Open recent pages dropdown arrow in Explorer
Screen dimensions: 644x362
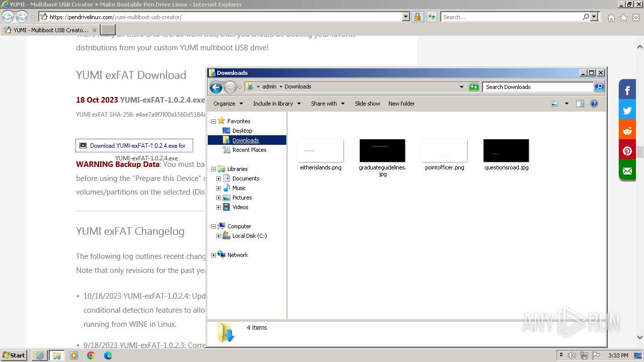[x=240, y=87]
